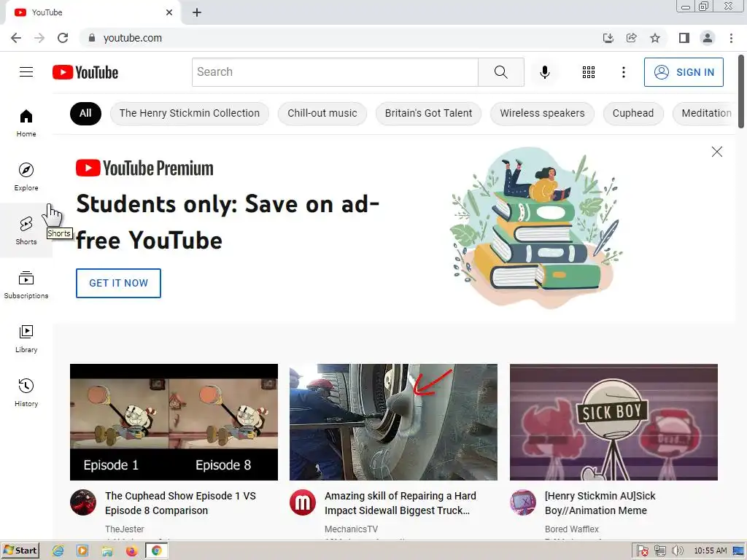Screen dimensions: 747x560
Task: Open Bored Wafflex channel name
Action: coord(572,529)
